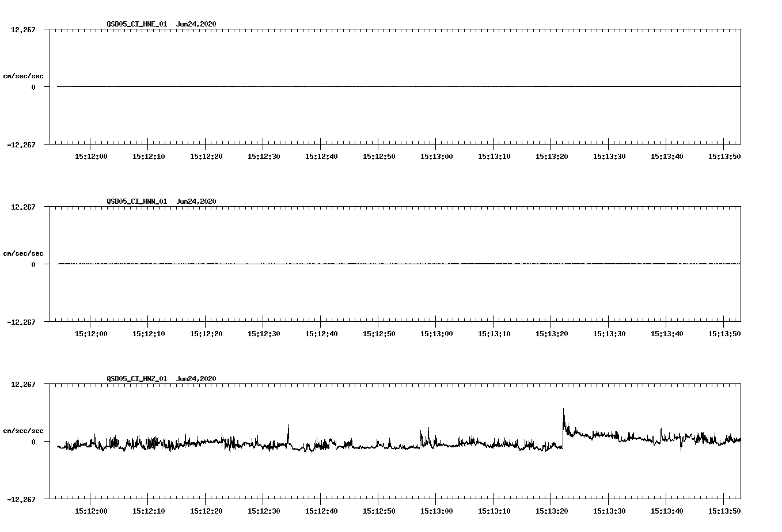Click the HNZ trace spike near 15:12:34
The width and height of the screenshot is (782, 532).
coord(288,434)
